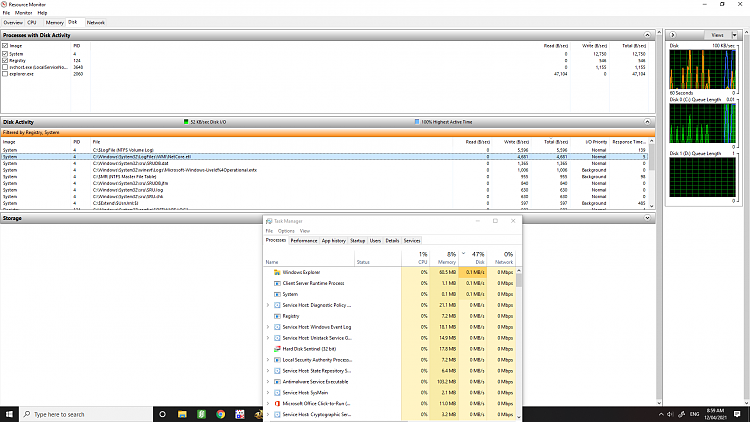Select the SRUDB.dat disk activity row
The width and height of the screenshot is (750, 422).
coord(324,164)
